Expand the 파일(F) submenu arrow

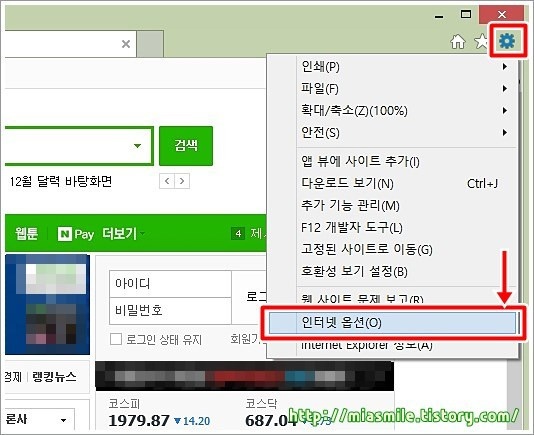(x=505, y=89)
